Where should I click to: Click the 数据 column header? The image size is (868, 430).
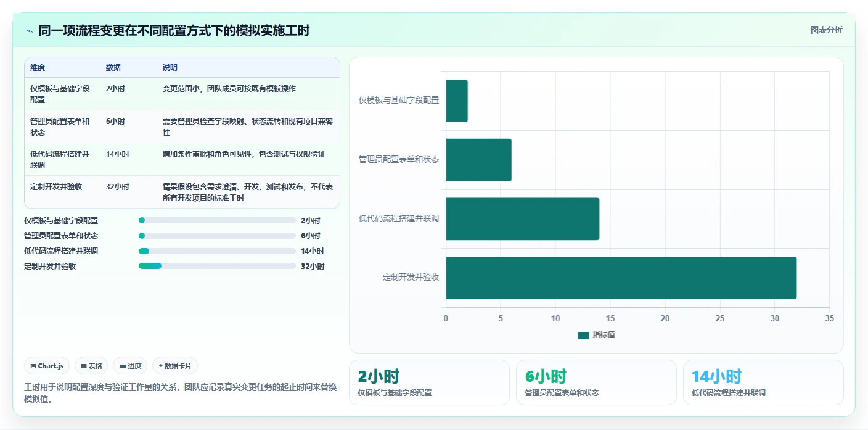click(113, 68)
